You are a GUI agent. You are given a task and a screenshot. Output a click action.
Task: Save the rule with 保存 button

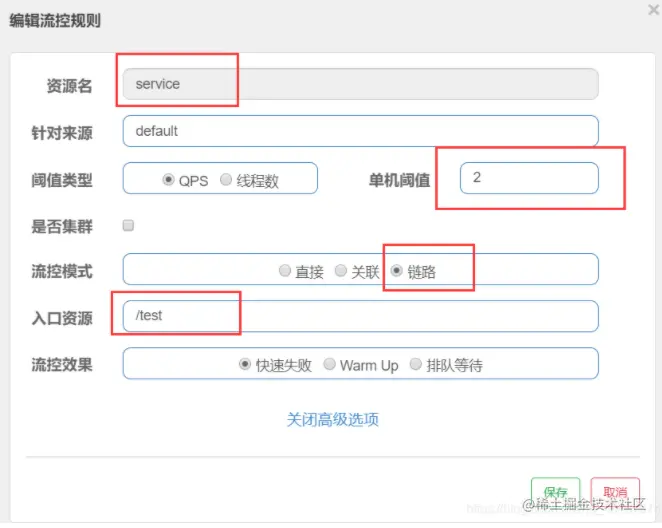point(555,491)
